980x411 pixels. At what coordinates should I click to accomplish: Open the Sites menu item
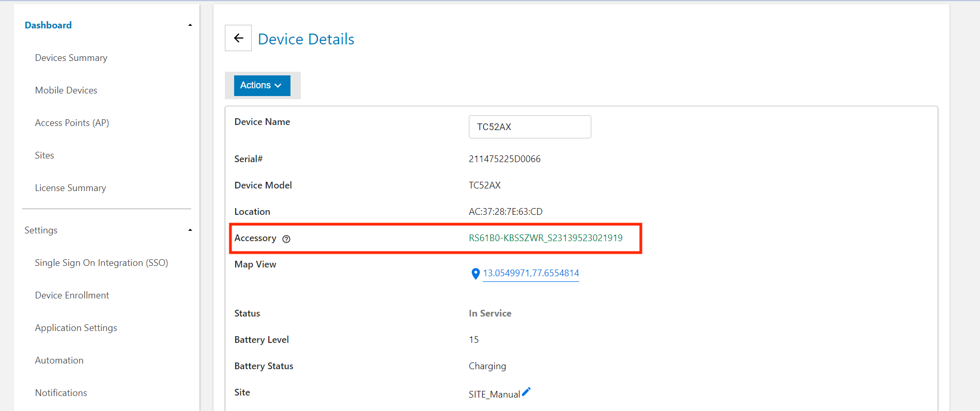click(44, 155)
